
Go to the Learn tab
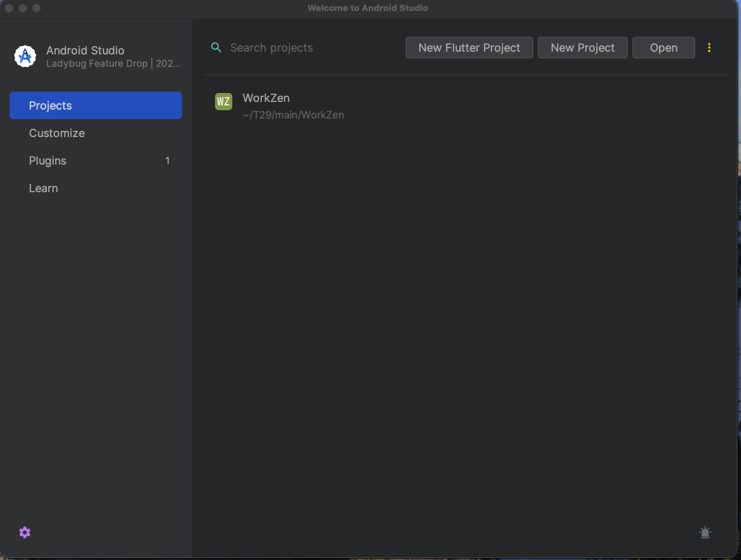coord(95,188)
